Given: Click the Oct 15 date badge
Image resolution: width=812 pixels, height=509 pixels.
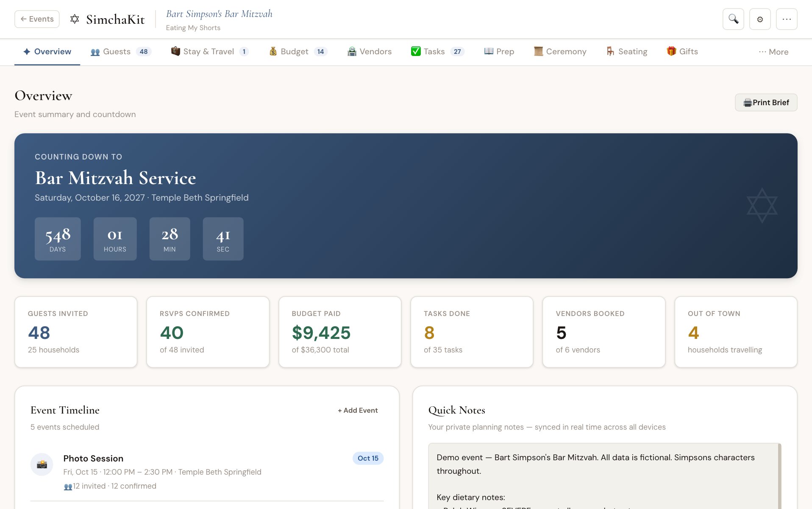Looking at the screenshot, I should pos(368,459).
